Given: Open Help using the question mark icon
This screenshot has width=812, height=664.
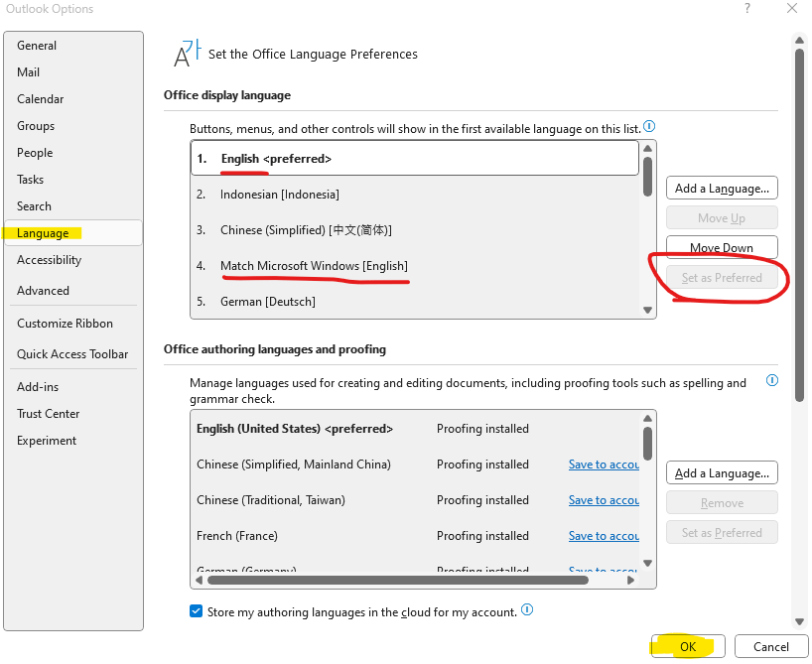Looking at the screenshot, I should pos(748,9).
